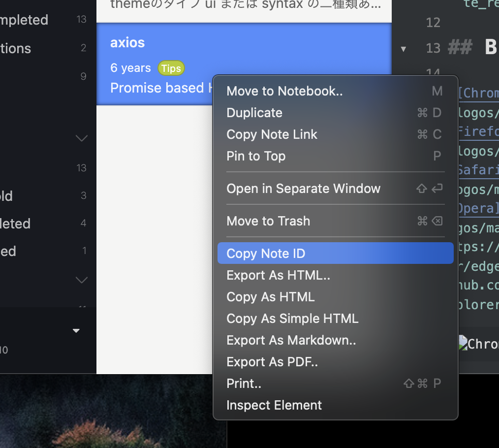Collapse sidebar section chevron below count 1
The width and height of the screenshot is (499, 448).
(82, 280)
